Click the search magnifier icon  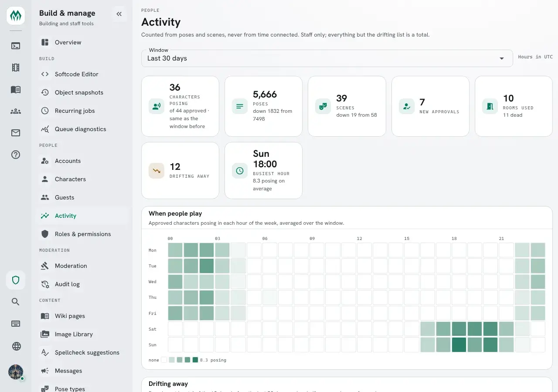click(16, 302)
